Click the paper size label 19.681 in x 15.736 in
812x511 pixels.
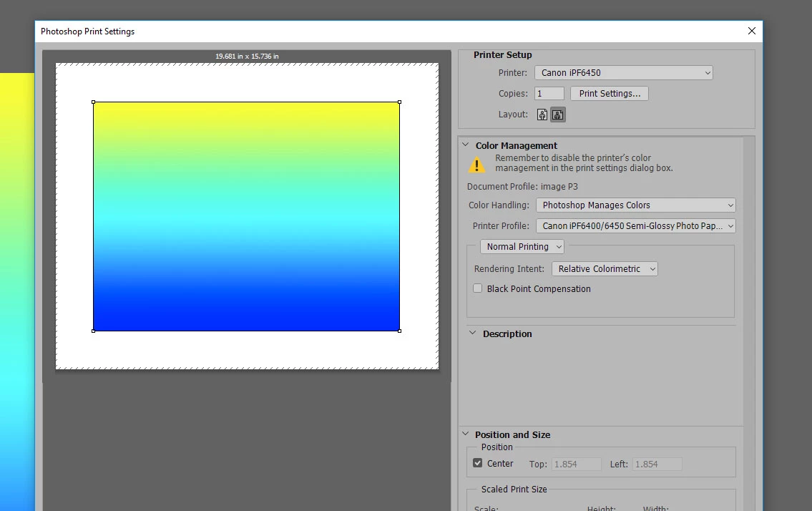coord(247,56)
